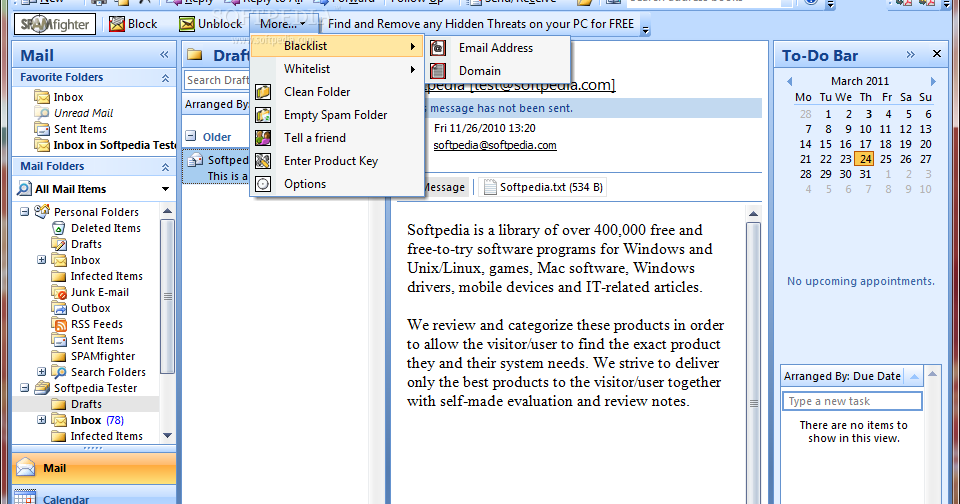Viewport: 960px width, 504px height.
Task: Select Drafts under Softpedia Tester
Action: click(86, 404)
